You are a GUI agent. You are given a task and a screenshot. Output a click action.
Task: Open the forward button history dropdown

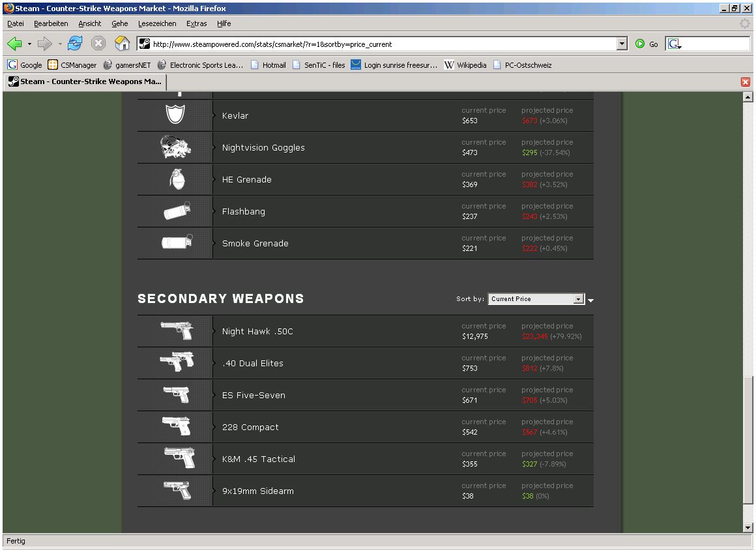(x=60, y=44)
